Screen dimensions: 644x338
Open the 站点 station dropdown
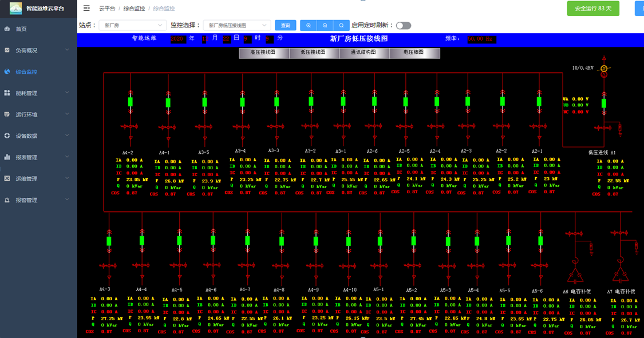click(x=132, y=25)
